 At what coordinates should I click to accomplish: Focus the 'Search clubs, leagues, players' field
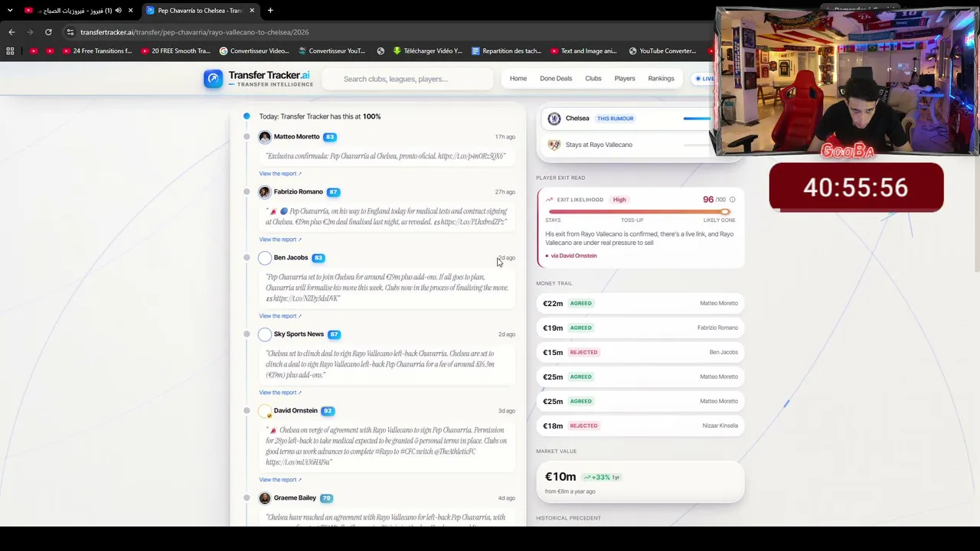[x=407, y=79]
